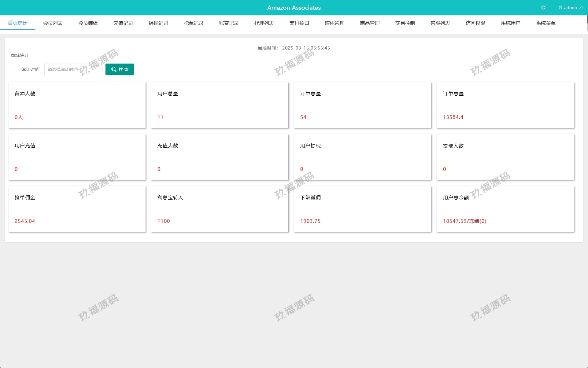Switch to the 首页统计 tab
The image size is (588, 368).
[17, 23]
